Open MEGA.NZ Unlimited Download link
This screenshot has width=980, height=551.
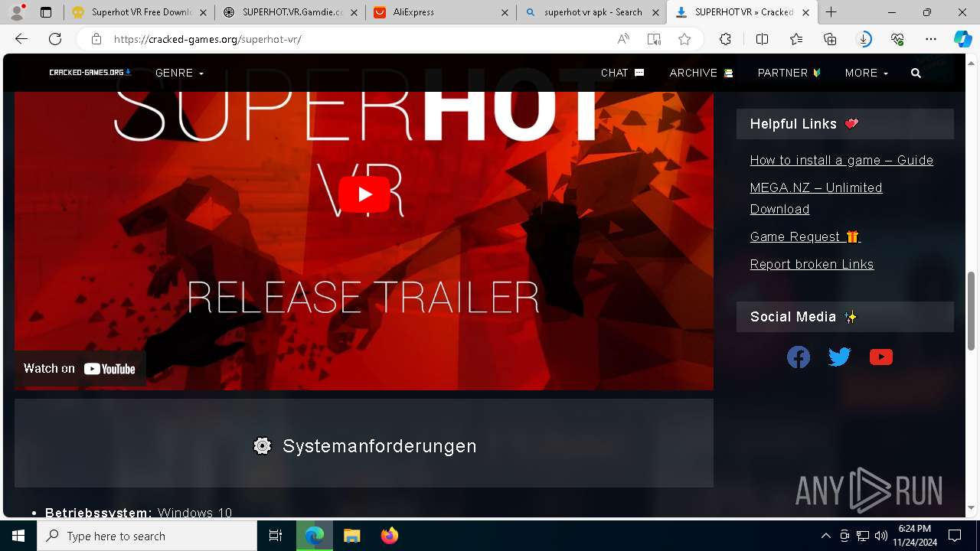[816, 198]
